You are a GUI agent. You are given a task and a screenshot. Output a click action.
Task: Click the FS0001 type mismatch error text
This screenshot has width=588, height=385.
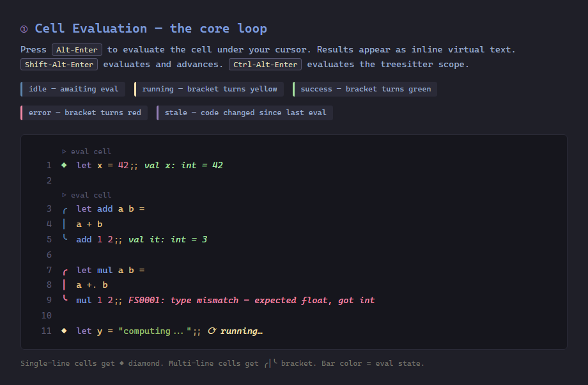251,300
